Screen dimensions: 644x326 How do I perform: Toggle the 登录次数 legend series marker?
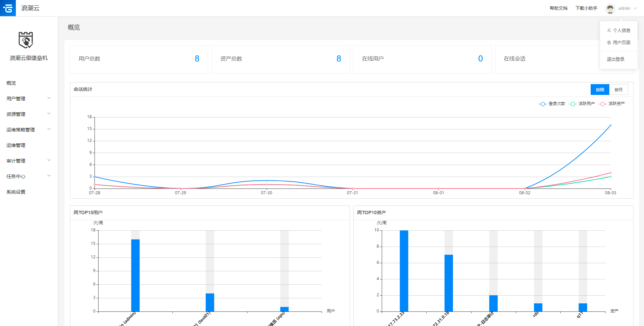click(x=542, y=104)
